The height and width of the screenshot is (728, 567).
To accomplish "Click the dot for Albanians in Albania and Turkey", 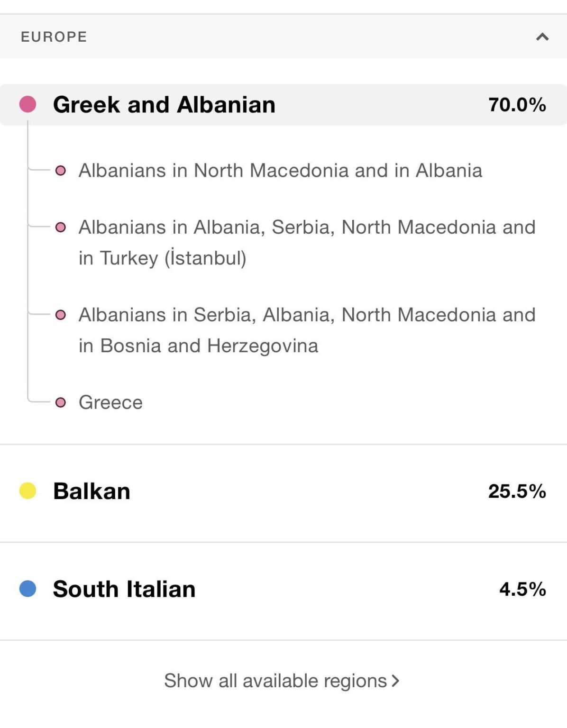I will 60,227.
